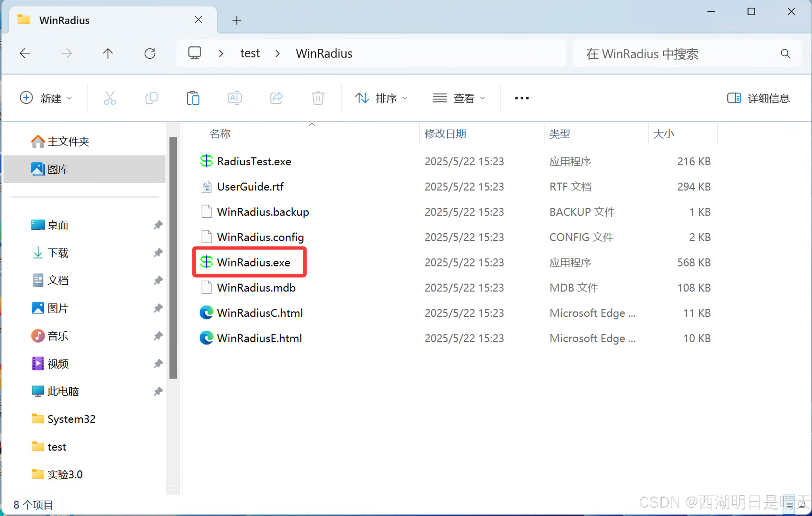Click the Delete icon in the toolbar

(x=317, y=98)
